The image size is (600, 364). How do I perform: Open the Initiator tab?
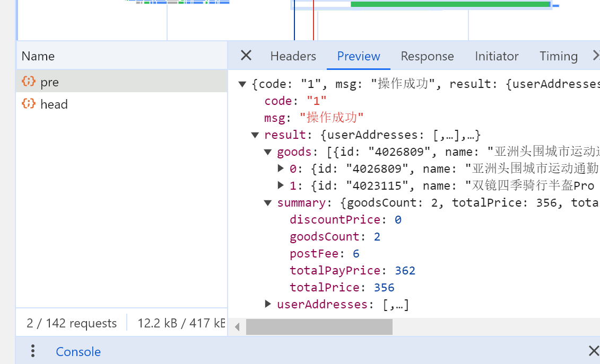click(497, 56)
